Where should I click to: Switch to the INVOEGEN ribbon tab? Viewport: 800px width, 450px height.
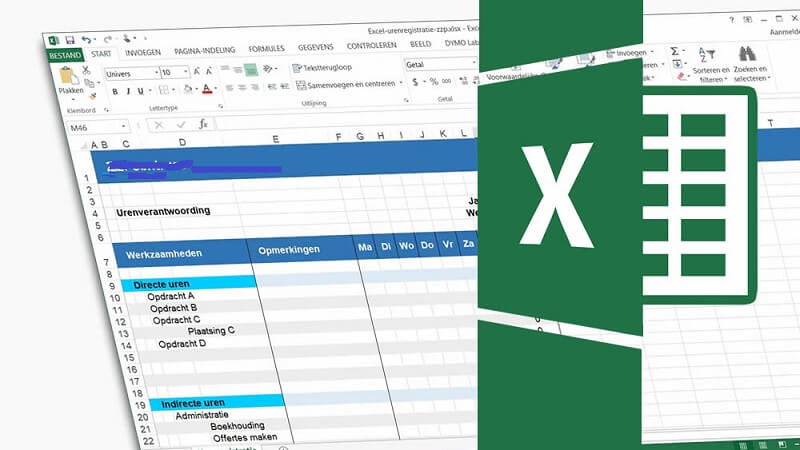pyautogui.click(x=143, y=52)
